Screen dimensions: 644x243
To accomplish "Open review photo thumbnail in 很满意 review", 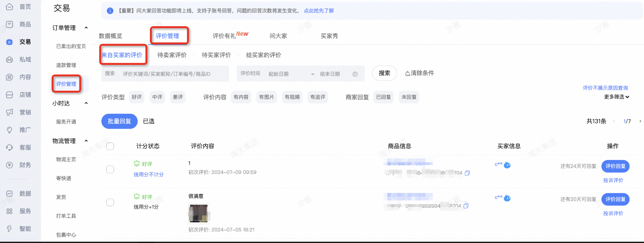I will [199, 214].
